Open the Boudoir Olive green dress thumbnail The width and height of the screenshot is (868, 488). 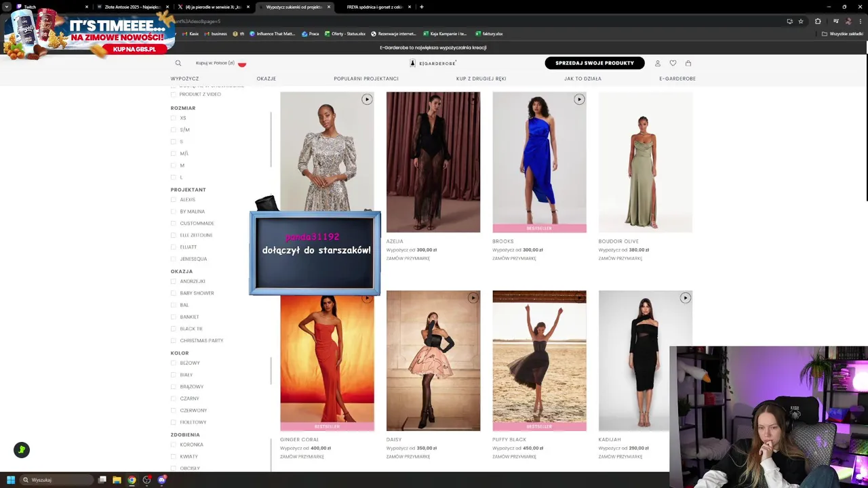point(646,162)
